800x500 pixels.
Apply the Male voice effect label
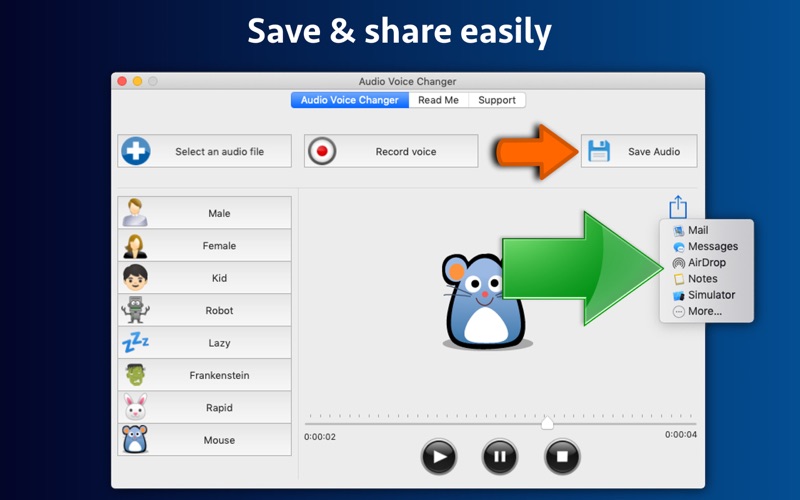219,213
